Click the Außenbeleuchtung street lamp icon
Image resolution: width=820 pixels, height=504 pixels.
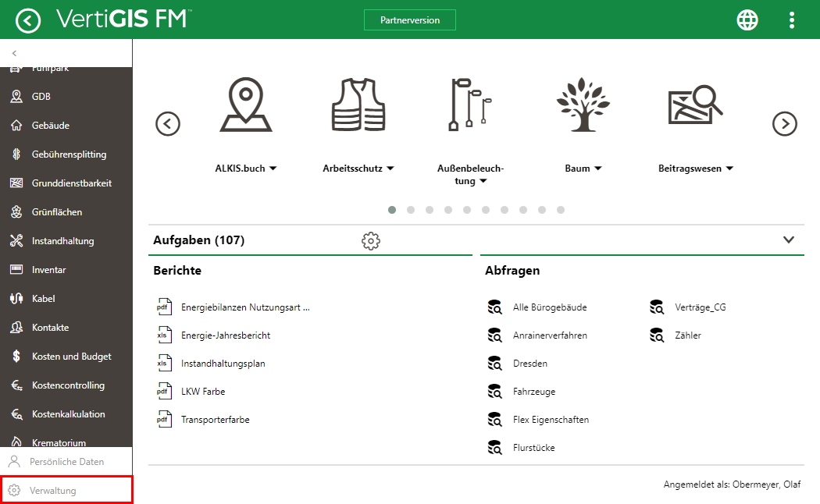(470, 104)
